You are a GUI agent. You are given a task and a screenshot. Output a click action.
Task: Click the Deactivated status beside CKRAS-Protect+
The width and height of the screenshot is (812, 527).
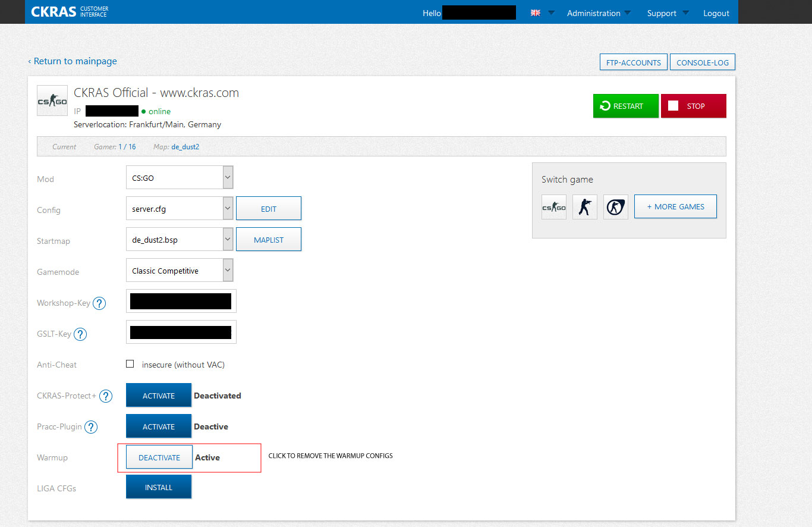coord(218,396)
